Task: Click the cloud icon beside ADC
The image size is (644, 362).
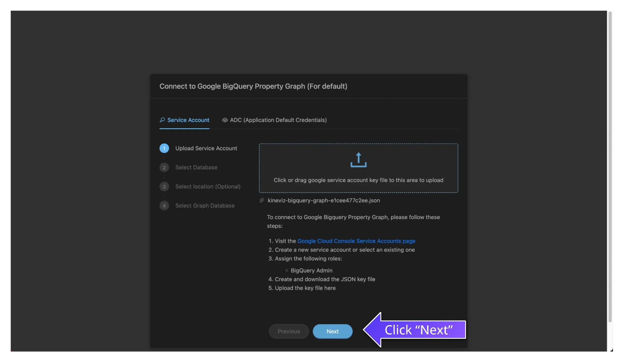Action: click(225, 120)
